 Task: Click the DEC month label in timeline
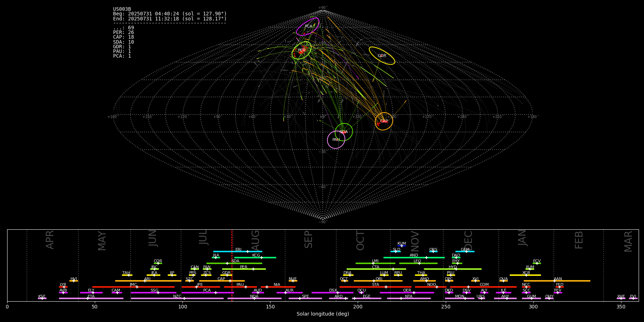(x=468, y=240)
